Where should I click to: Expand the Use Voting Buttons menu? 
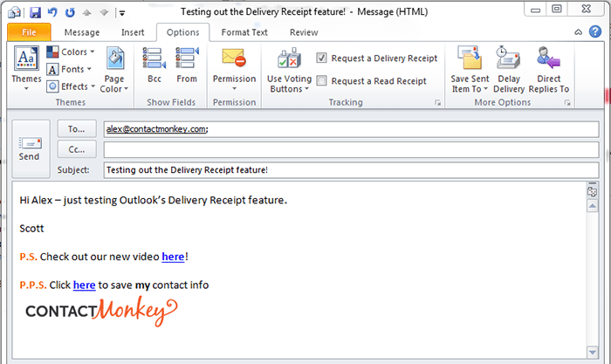(x=288, y=71)
